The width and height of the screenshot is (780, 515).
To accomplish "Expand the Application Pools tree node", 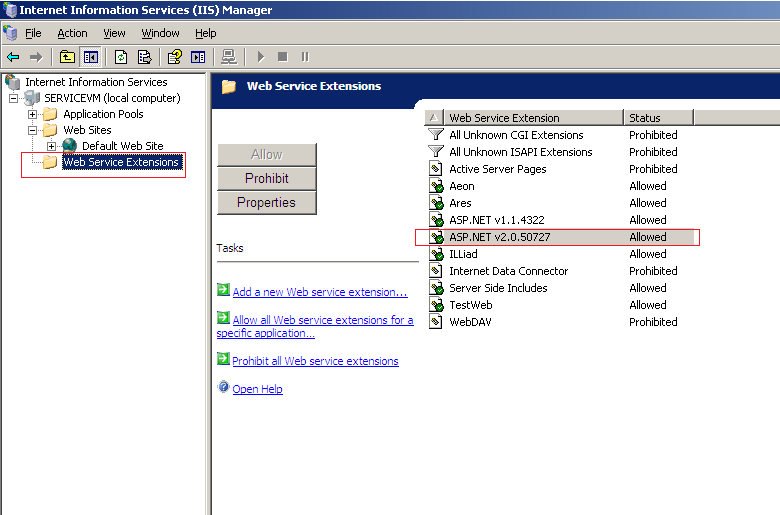I will tap(32, 114).
